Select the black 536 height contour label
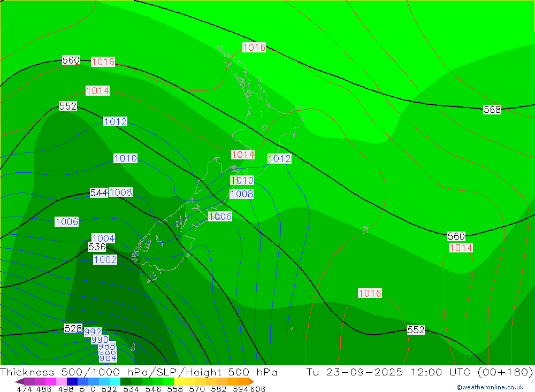535x392 pixels. (x=97, y=247)
